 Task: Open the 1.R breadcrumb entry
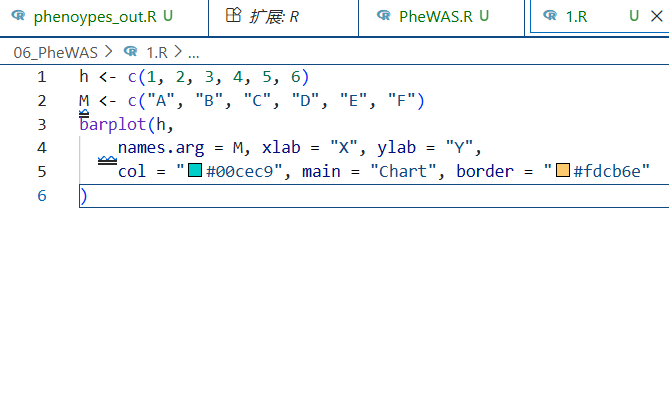point(157,53)
